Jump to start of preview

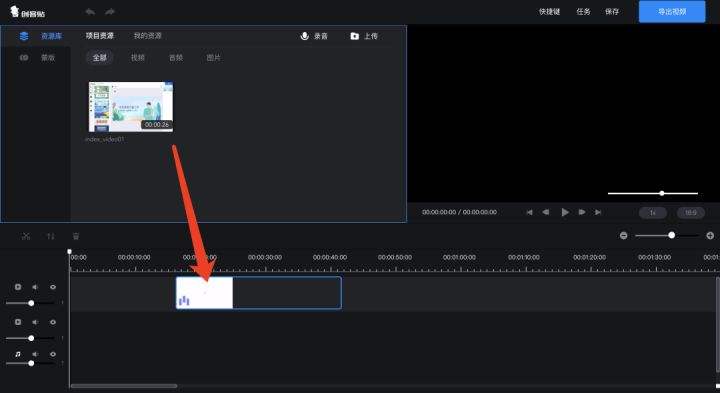click(529, 212)
